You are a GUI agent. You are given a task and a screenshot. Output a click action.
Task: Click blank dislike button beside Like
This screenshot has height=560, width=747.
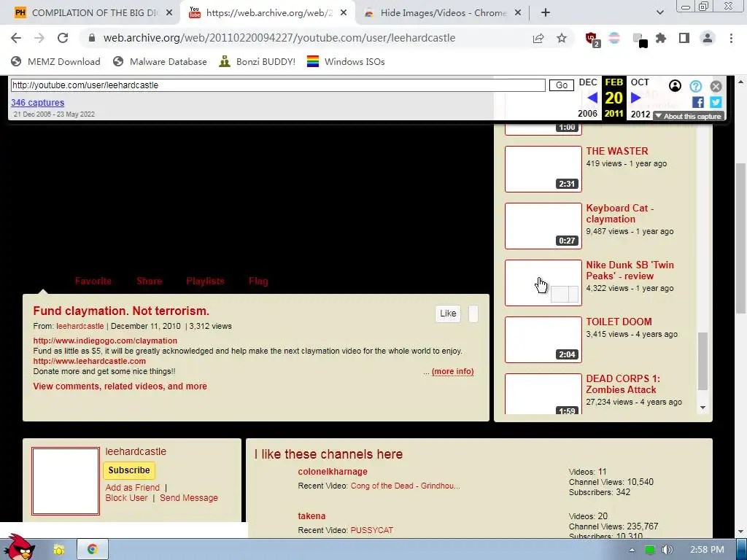473,314
